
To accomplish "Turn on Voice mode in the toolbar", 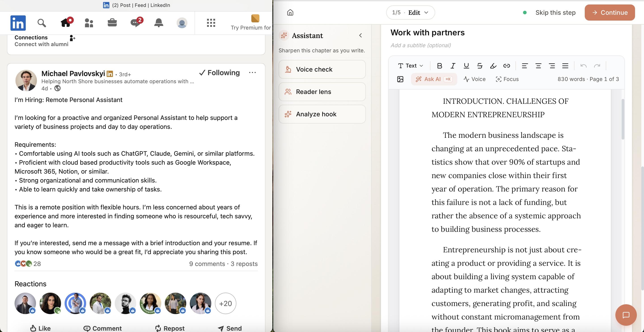I will [x=474, y=79].
